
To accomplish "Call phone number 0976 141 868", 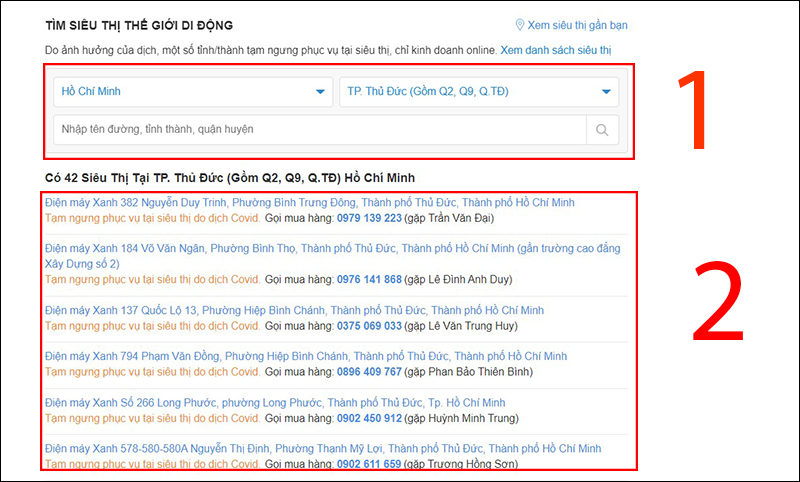I will point(369,280).
